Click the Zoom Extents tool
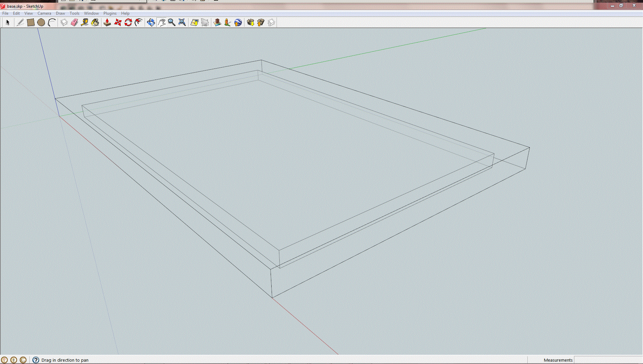Viewport: 643px width, 364px height. click(182, 22)
